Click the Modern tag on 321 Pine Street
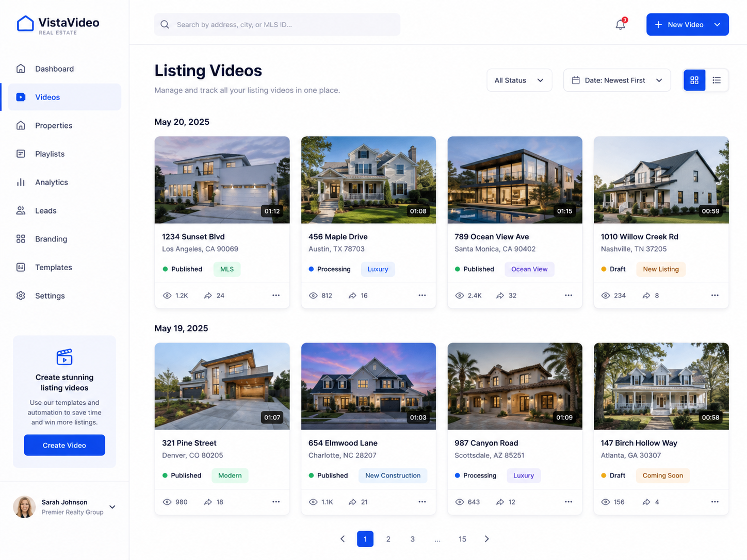The height and width of the screenshot is (560, 747). point(230,475)
